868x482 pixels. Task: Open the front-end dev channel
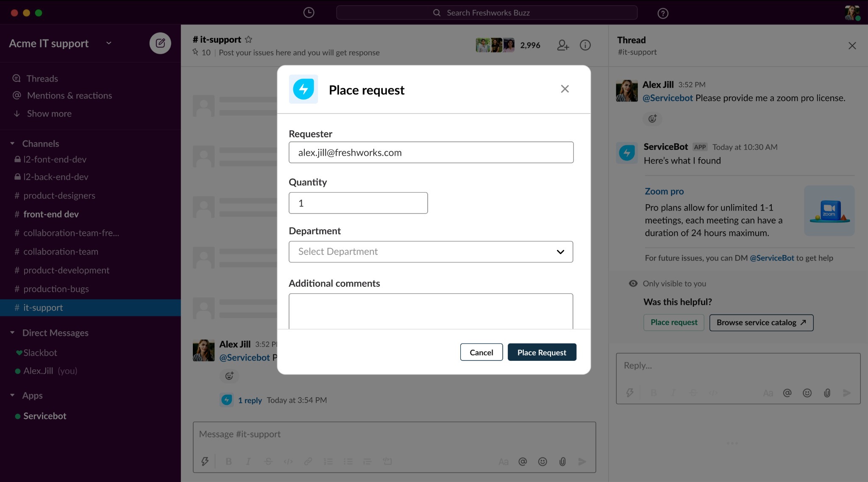[x=51, y=214]
